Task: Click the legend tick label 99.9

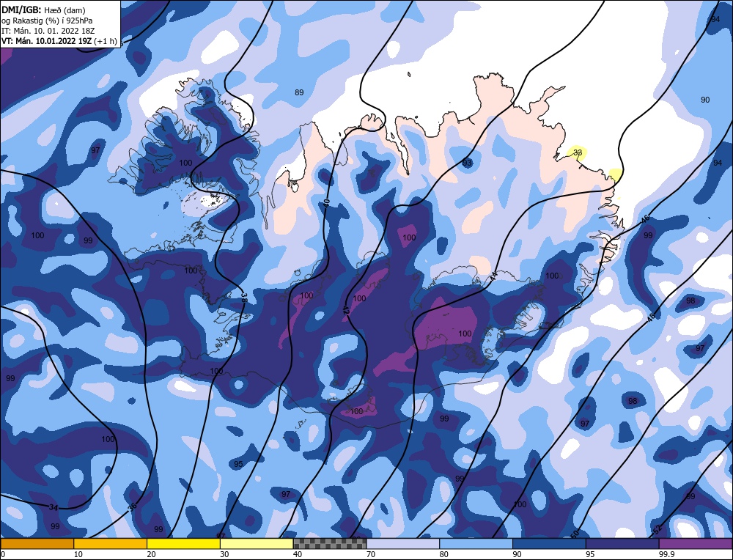Action: (666, 554)
